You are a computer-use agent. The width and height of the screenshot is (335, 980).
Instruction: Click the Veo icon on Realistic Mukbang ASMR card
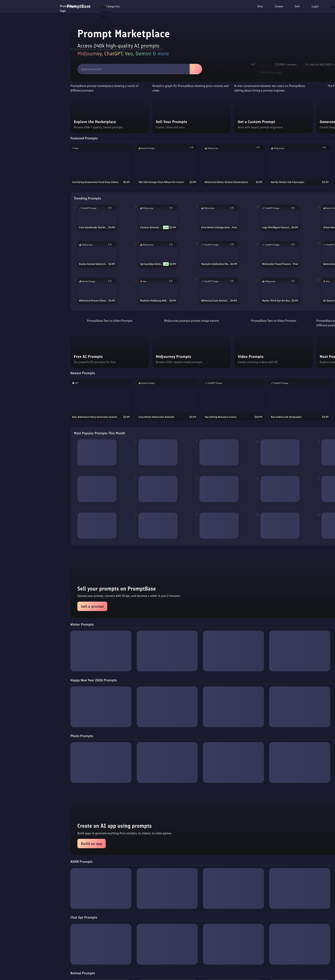141,281
